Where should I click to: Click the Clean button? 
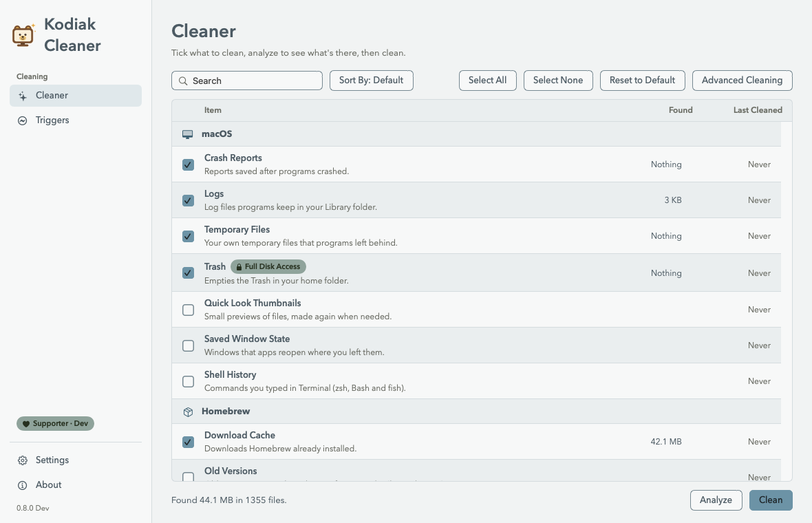(x=771, y=500)
